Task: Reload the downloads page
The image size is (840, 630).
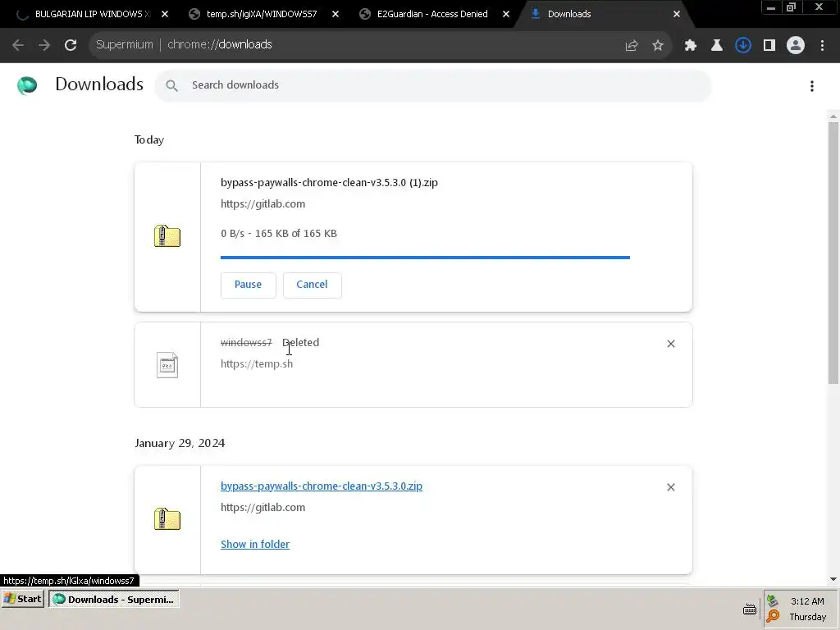Action: [71, 45]
